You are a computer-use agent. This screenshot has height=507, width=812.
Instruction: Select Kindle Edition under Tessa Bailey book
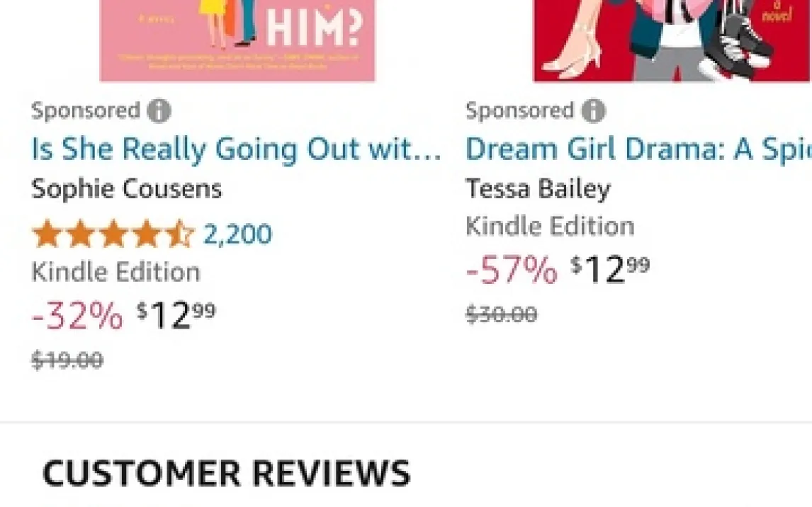click(550, 227)
